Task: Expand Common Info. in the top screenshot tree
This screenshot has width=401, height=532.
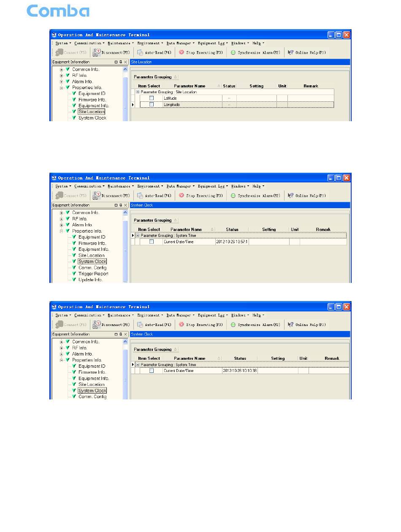Action: 62,70
